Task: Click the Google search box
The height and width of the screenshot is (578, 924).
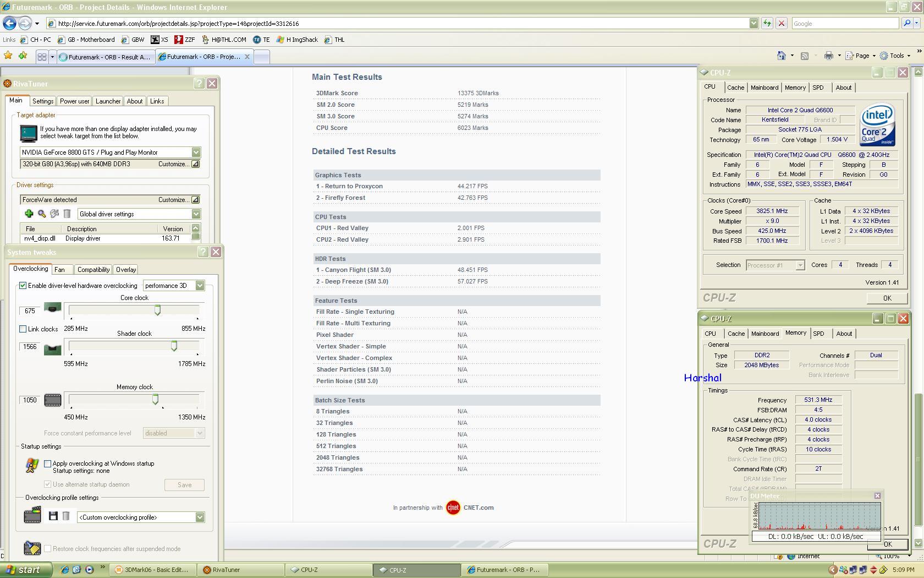Action: coord(845,23)
